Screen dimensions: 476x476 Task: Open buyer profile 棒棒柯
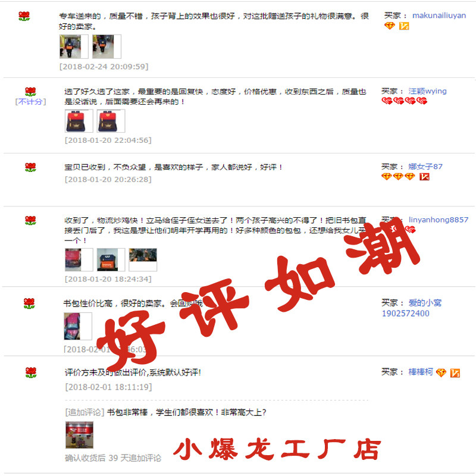pos(421,372)
